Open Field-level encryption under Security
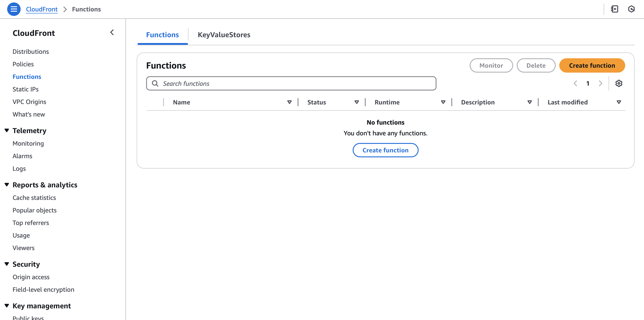 (x=43, y=290)
